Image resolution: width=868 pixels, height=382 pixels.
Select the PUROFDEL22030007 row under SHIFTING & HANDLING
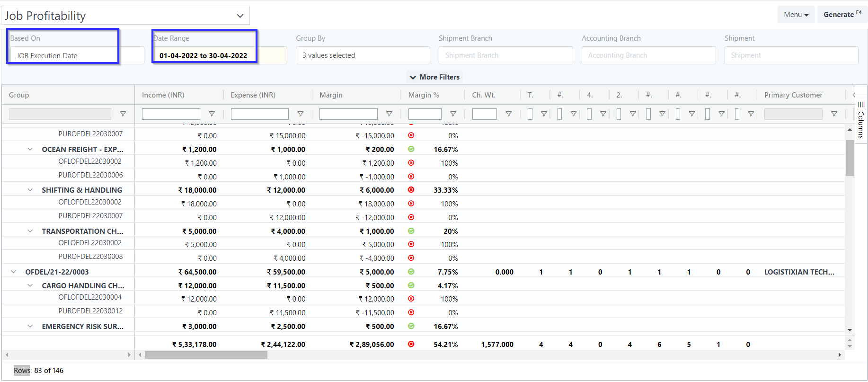(x=424, y=217)
